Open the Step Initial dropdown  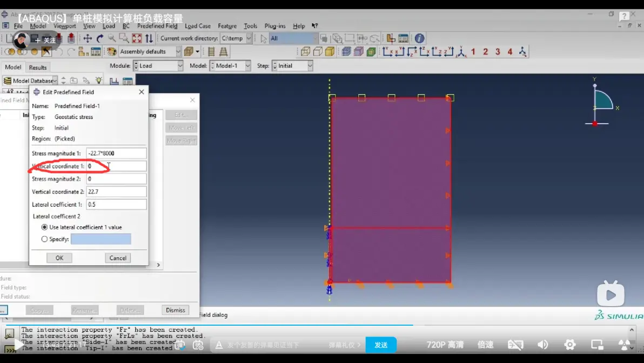click(292, 66)
